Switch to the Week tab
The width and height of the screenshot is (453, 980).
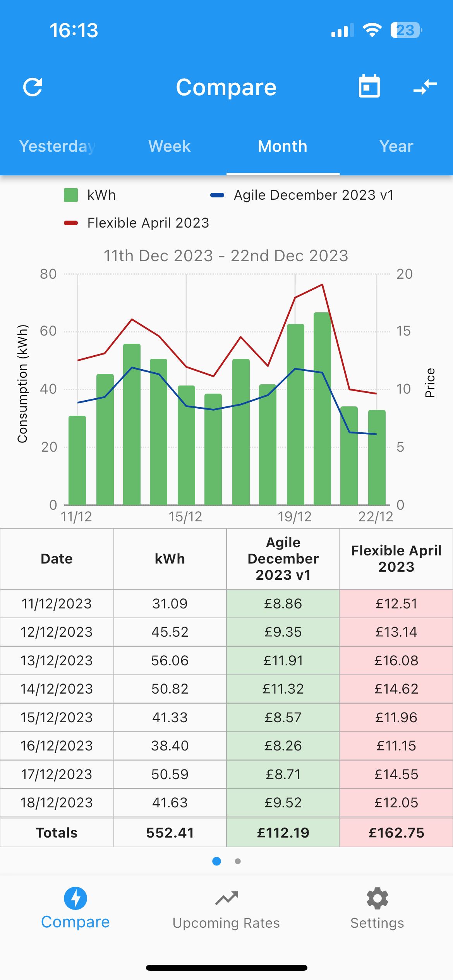coord(170,146)
